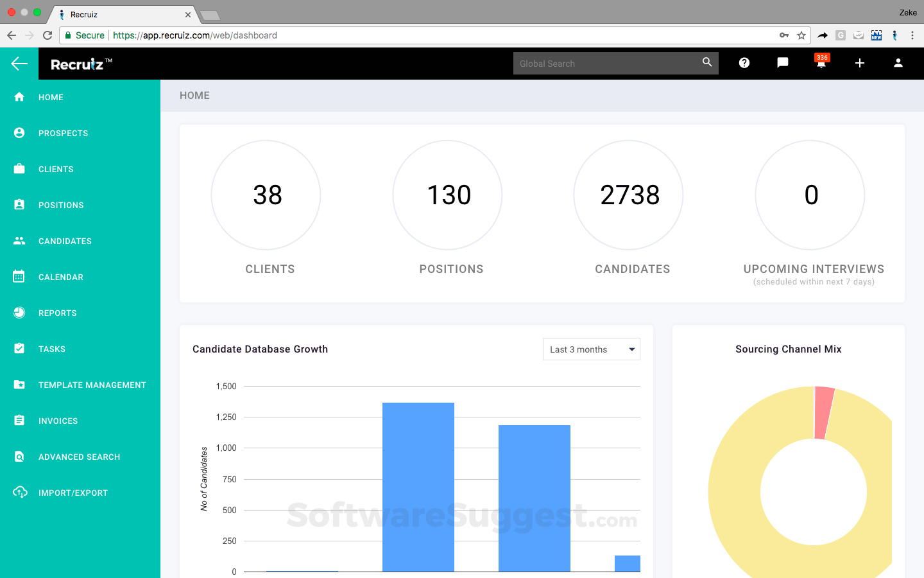Open the chat messages icon
This screenshot has width=924, height=578.
pyautogui.click(x=783, y=63)
